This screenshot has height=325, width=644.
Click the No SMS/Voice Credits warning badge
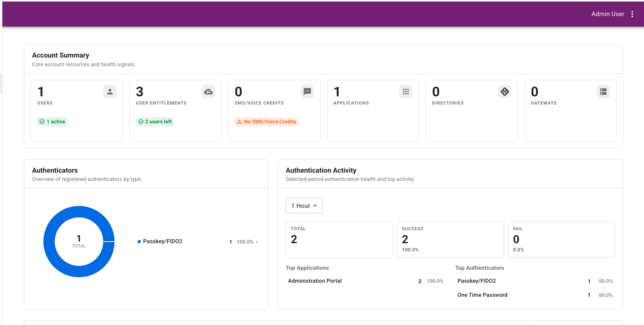(x=266, y=122)
